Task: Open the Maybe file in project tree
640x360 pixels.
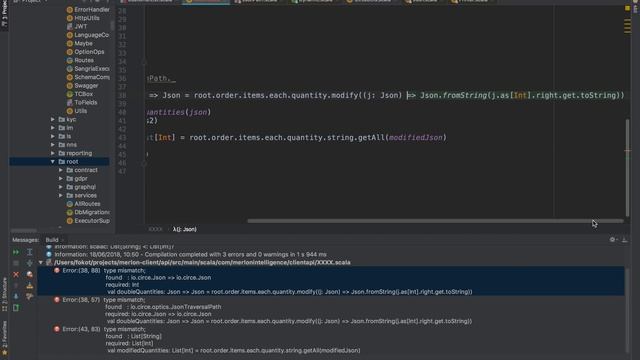Action: [83, 43]
